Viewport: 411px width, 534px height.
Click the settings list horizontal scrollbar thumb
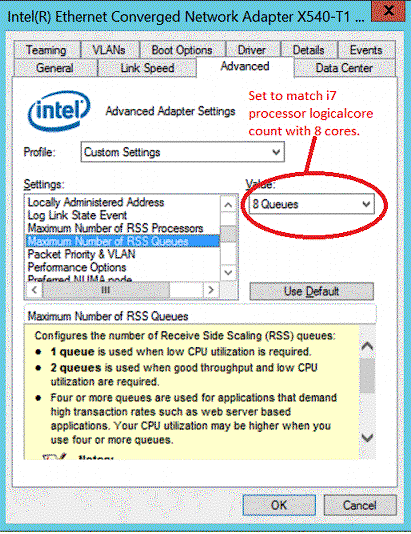coord(106,290)
